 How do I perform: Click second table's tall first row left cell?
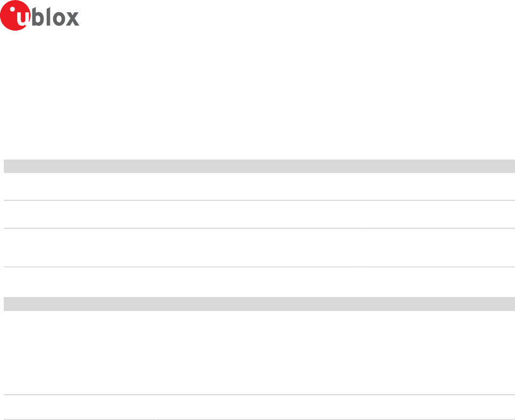pos(79,352)
